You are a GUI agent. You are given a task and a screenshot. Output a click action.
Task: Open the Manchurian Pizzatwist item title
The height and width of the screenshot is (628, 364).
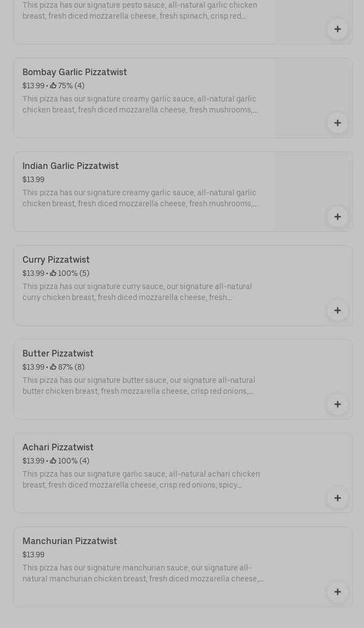pos(70,541)
